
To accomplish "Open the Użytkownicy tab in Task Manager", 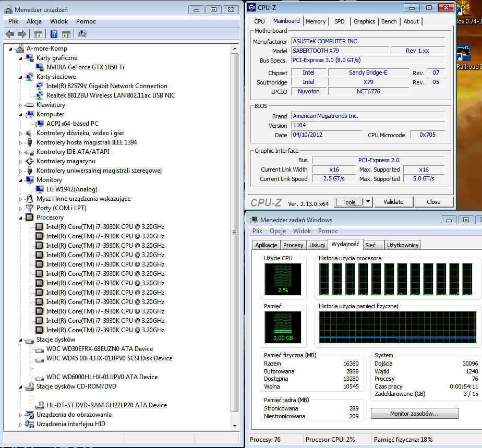I will (402, 245).
